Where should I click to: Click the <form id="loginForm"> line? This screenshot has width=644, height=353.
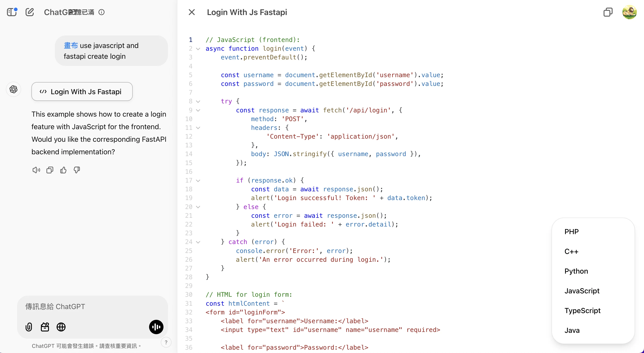[x=245, y=312]
